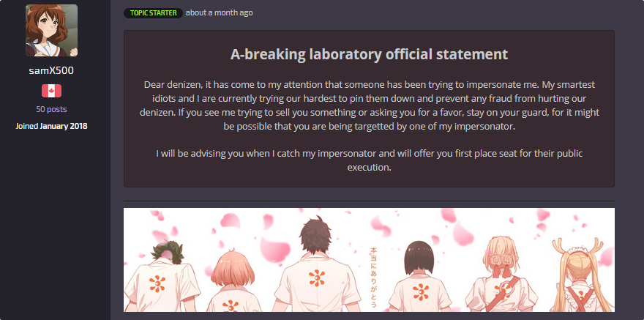Click the Joined January 2018 text

click(x=51, y=126)
